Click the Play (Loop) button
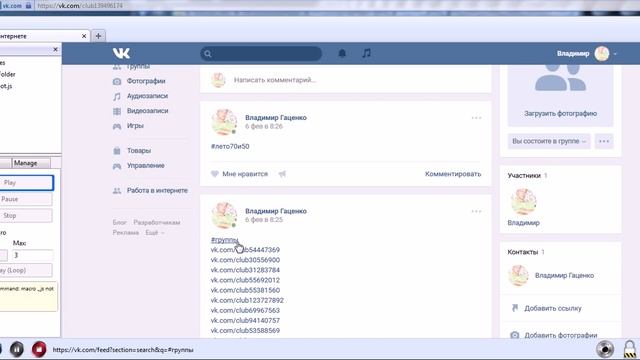 pos(26,270)
